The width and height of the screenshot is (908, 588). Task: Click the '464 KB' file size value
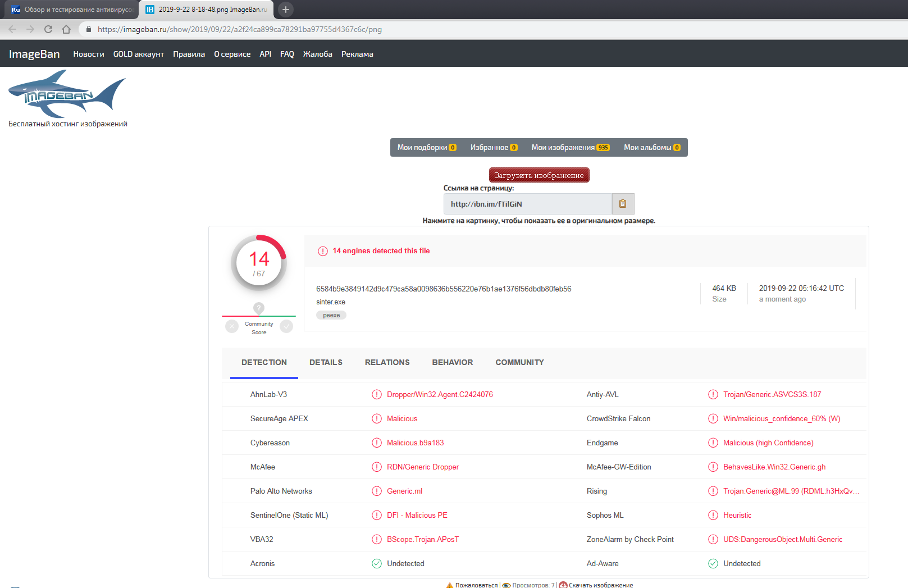pos(724,288)
